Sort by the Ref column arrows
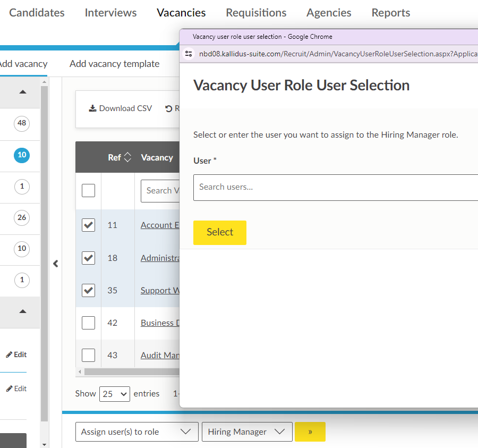Screen dimensions: 478x448 (x=127, y=157)
